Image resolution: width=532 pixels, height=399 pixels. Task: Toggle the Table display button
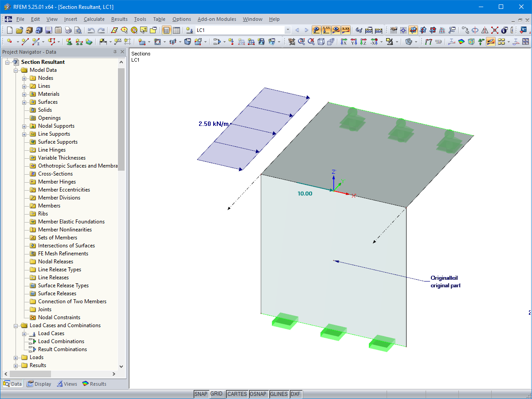[176, 30]
